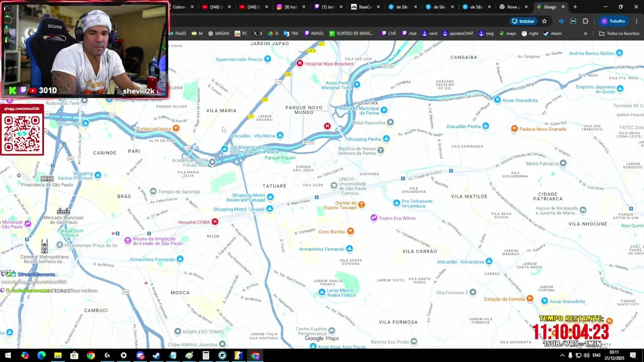Click the Padaria Nova Granada restaurant pin
The height and width of the screenshot is (362, 644).
click(x=514, y=129)
